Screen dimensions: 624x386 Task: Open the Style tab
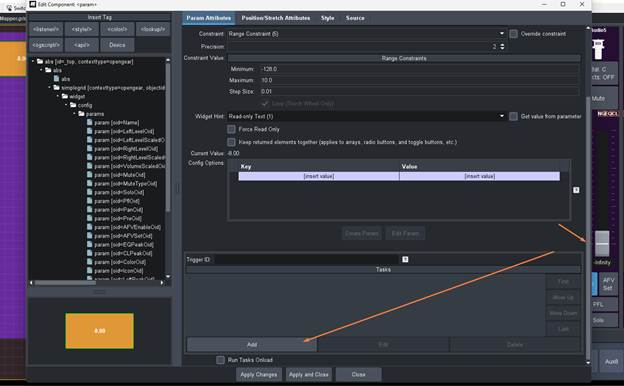[x=328, y=18]
